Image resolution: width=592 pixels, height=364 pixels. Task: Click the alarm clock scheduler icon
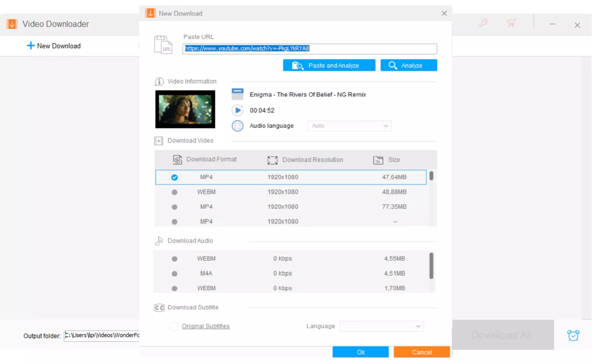(x=573, y=335)
